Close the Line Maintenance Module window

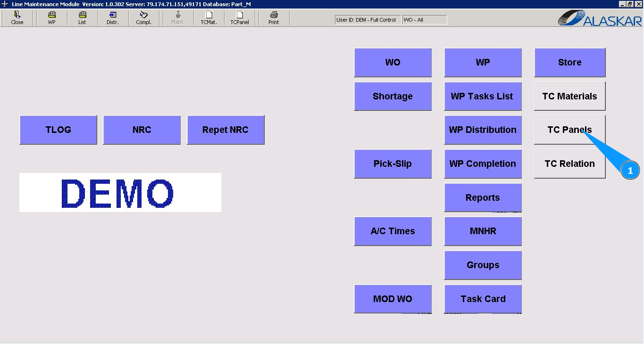pos(638,4)
